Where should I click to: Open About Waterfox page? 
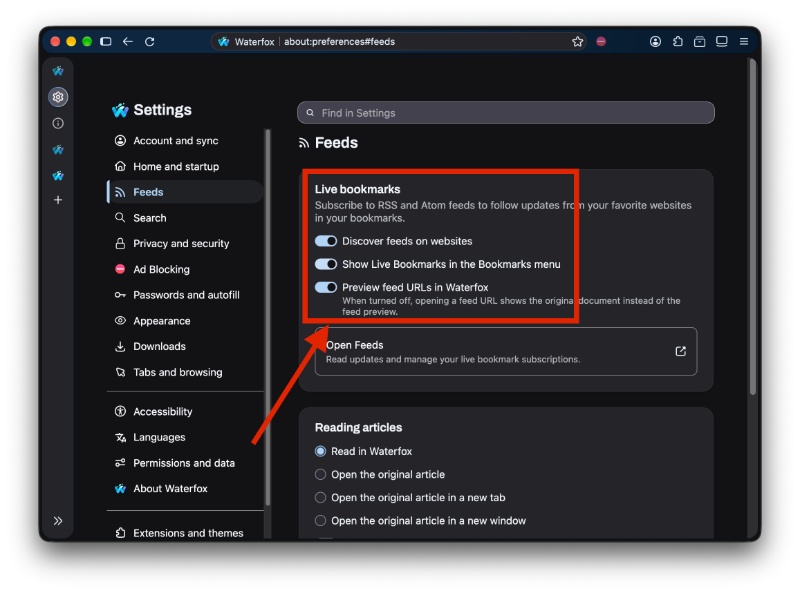pyautogui.click(x=185, y=488)
